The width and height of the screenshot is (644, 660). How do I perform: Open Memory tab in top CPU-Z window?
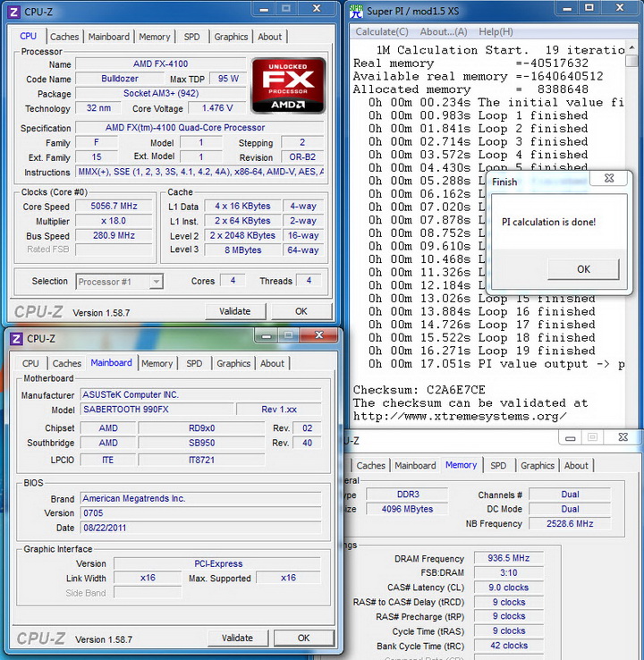155,37
